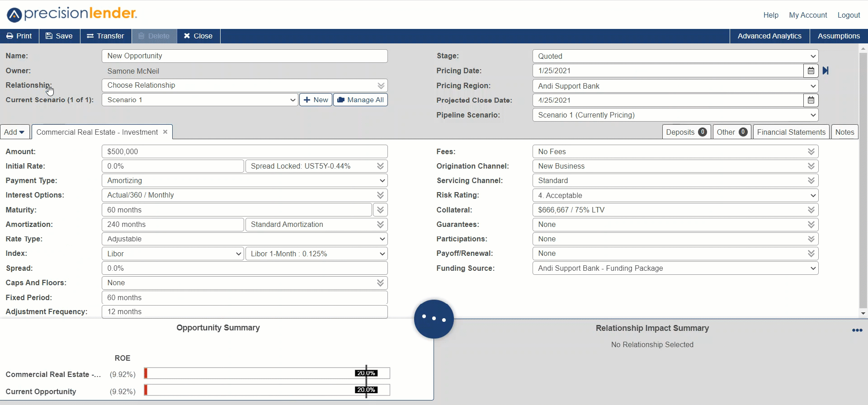Image resolution: width=868 pixels, height=405 pixels.
Task: Click the Commercial Real Estate ROE bar
Action: [x=267, y=373]
